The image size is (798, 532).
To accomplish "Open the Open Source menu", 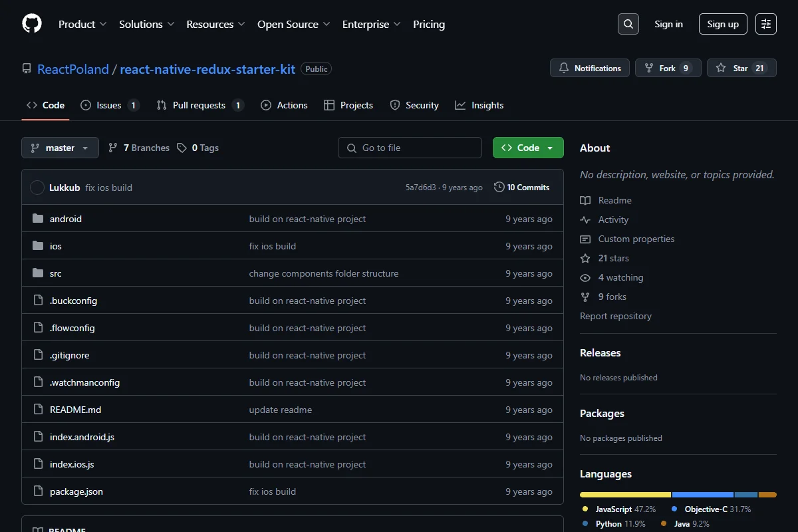I will pyautogui.click(x=294, y=24).
